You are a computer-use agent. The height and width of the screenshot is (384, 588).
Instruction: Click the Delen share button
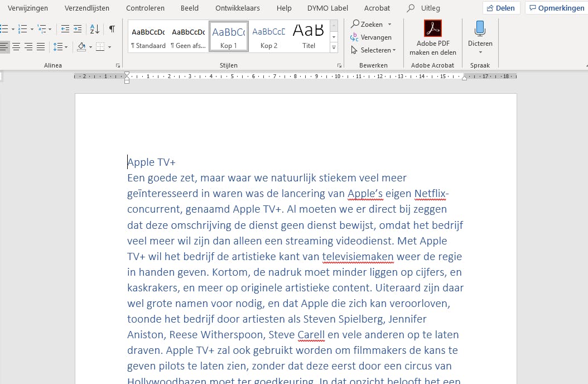pyautogui.click(x=501, y=8)
